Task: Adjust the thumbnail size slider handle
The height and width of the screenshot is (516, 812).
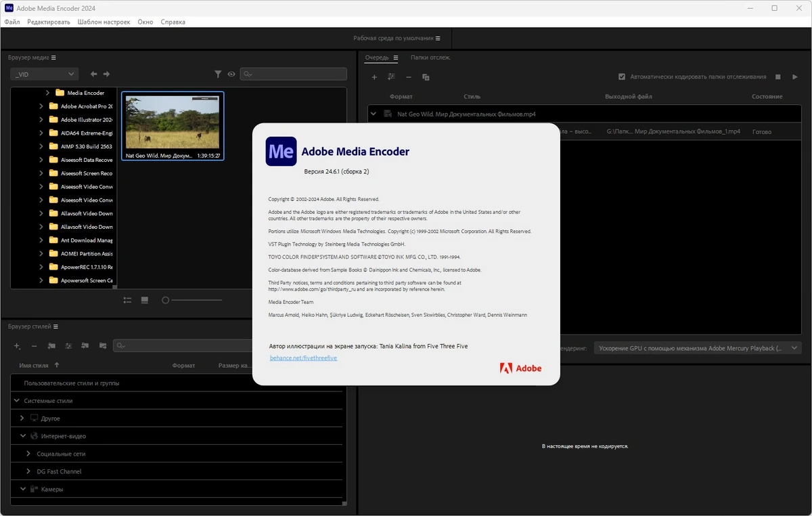Action: [x=165, y=300]
